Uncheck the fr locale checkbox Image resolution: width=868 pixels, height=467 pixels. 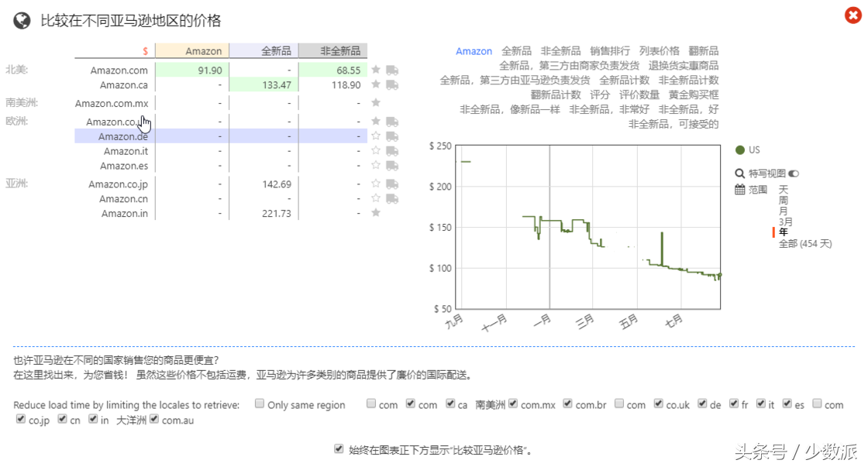point(733,403)
